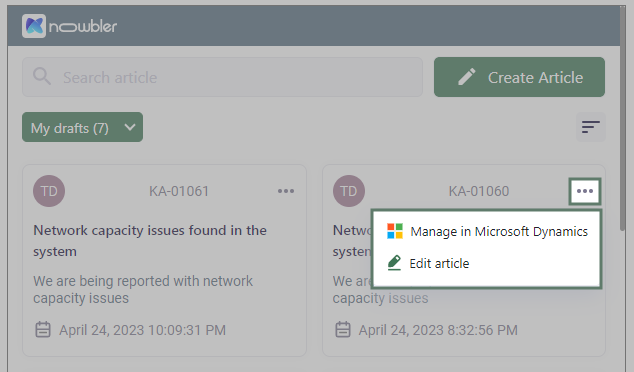Screen dimensions: 634x372
Task: Click the KA-01061 article number
Action: point(179,191)
